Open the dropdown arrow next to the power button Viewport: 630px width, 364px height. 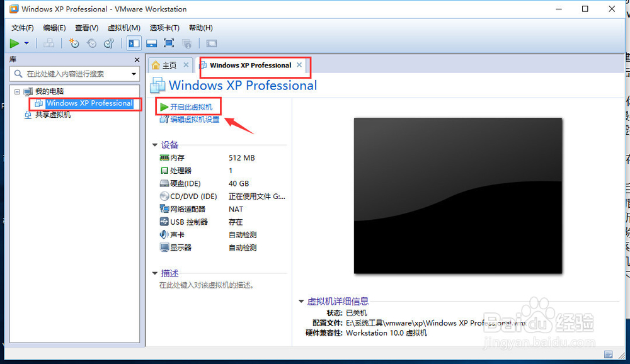coord(25,43)
